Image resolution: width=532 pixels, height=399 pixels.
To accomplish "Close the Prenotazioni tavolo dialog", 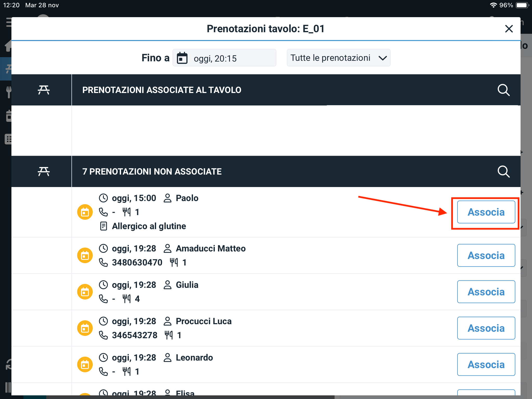I will coord(509,29).
